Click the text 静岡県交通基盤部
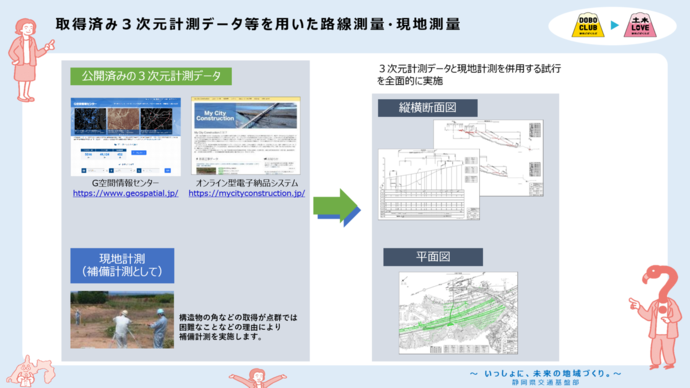This screenshot has height=388, width=690. [x=546, y=383]
